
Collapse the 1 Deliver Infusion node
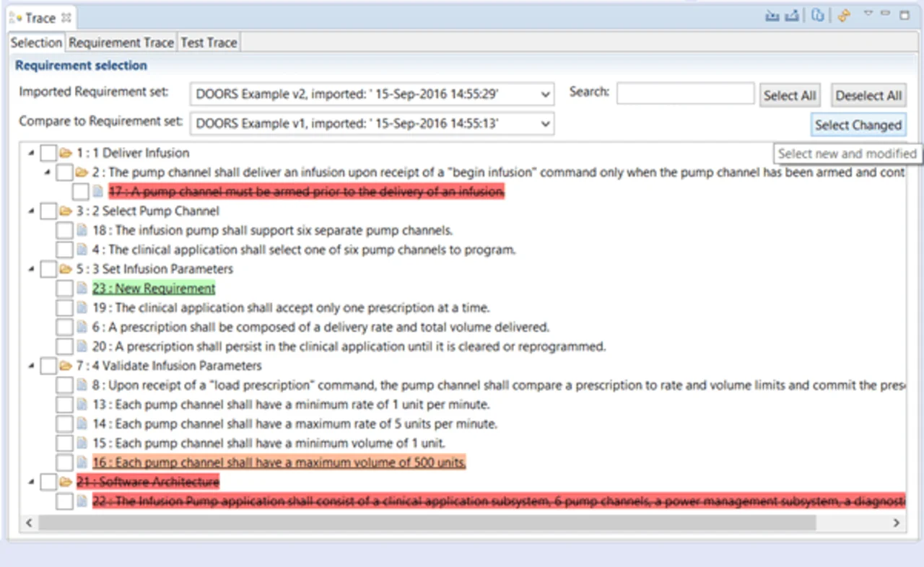coord(31,153)
